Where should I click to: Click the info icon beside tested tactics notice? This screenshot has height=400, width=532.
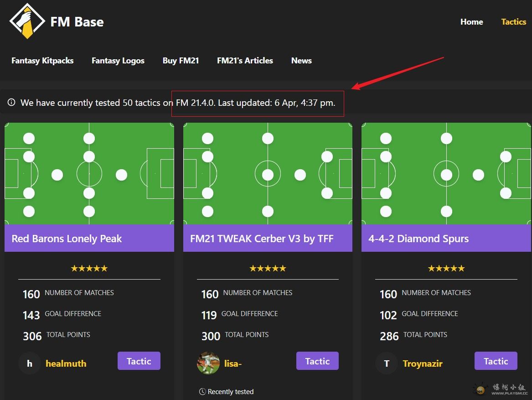coord(11,103)
